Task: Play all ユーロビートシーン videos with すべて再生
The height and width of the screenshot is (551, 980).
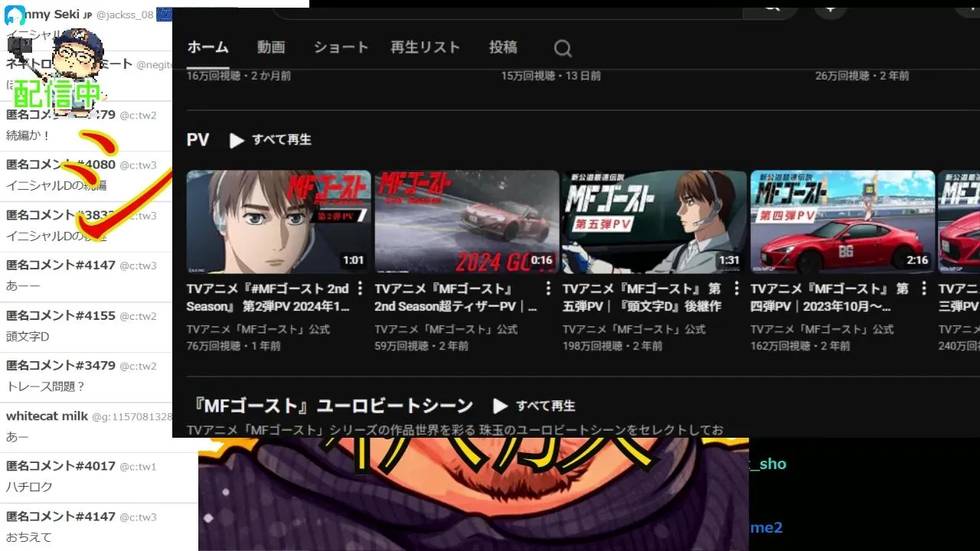Action: pyautogui.click(x=534, y=406)
